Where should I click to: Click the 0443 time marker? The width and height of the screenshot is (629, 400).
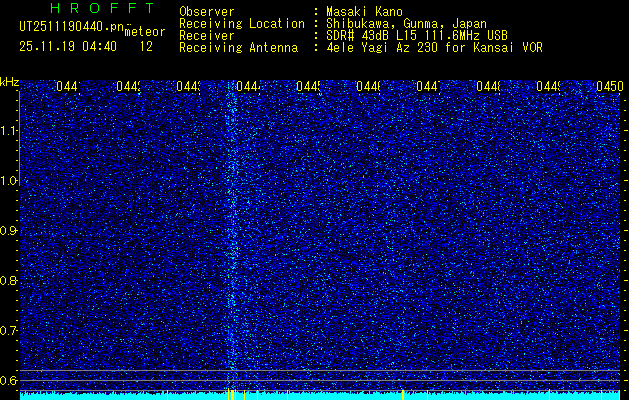coord(188,86)
